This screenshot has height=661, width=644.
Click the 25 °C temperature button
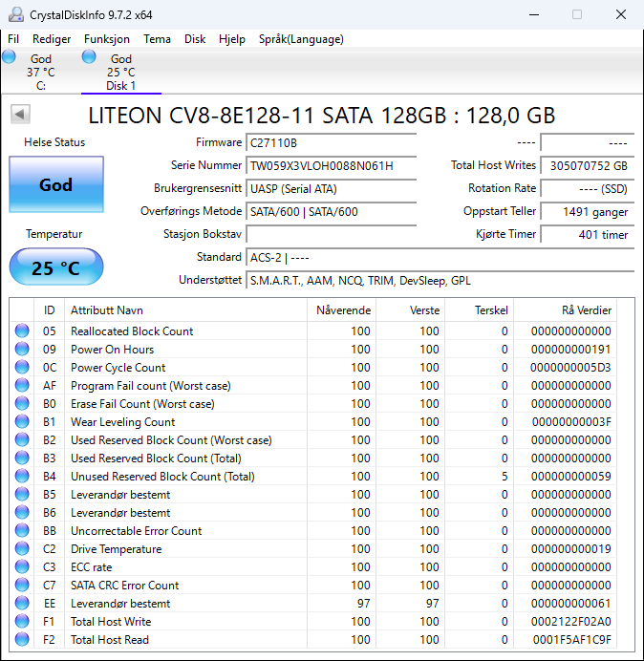(x=56, y=267)
